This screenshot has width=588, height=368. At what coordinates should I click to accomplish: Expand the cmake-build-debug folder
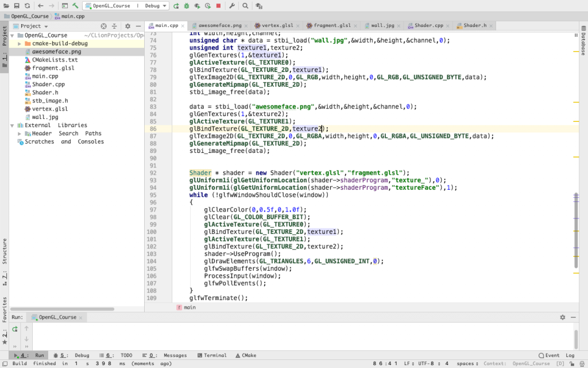coord(20,43)
